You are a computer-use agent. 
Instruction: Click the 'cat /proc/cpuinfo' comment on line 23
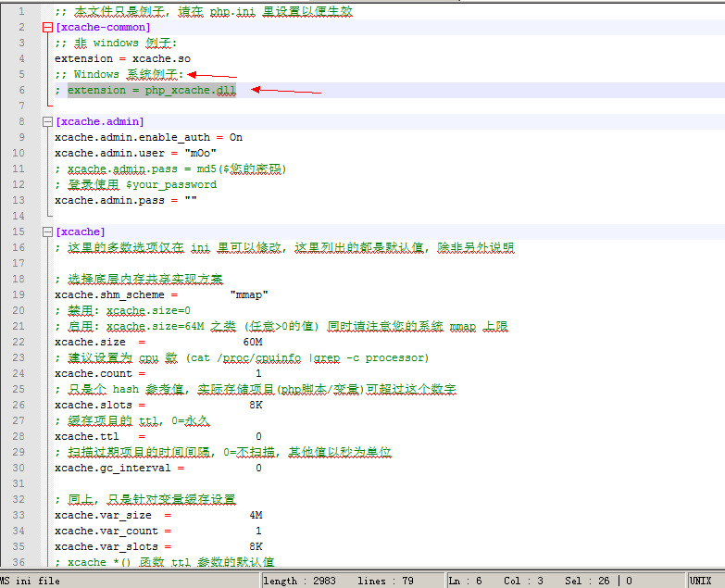pyautogui.click(x=245, y=357)
